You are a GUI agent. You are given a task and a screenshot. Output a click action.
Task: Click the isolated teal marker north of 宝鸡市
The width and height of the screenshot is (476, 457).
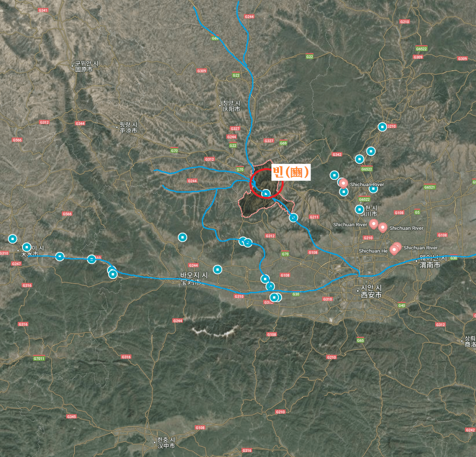click(x=182, y=237)
